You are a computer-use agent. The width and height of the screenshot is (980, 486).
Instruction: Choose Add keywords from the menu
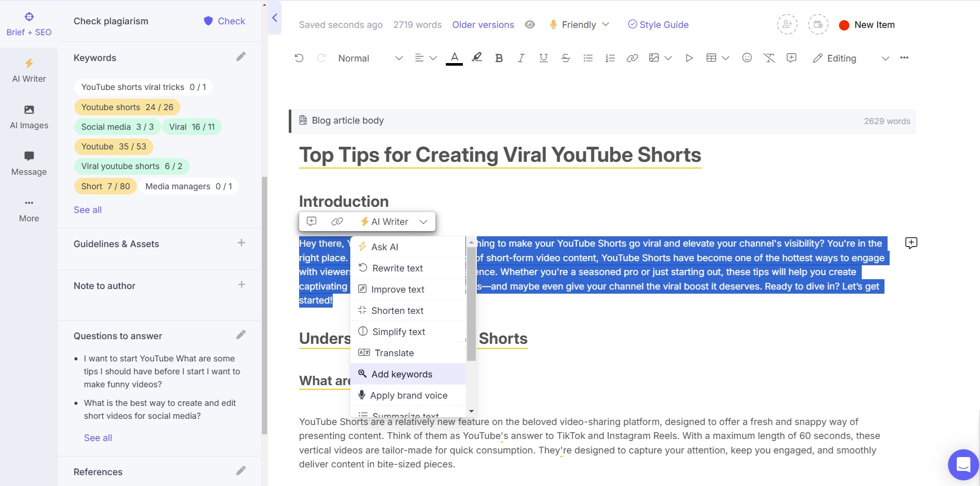point(408,374)
